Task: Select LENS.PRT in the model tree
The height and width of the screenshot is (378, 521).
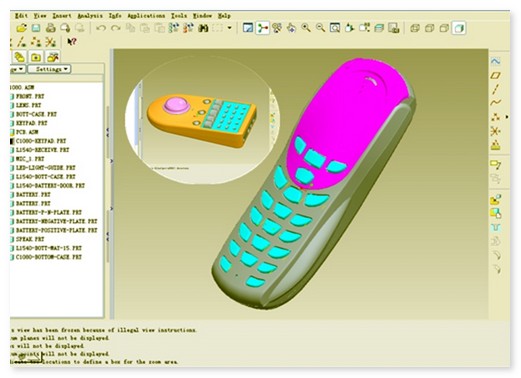Action: 29,105
